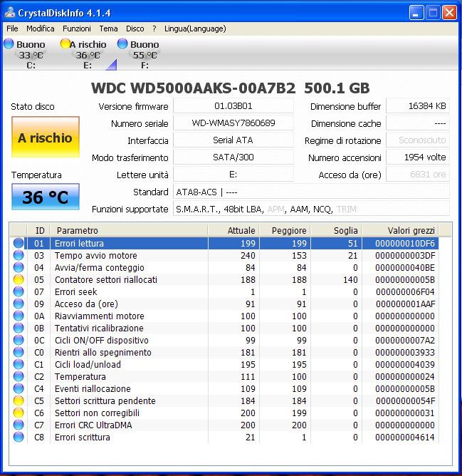
Task: Click blue status orb for drive F:
Action: click(122, 43)
